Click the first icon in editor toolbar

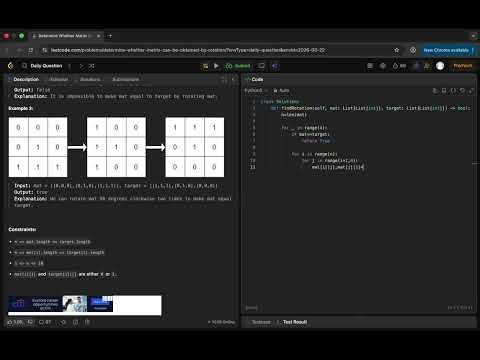[435, 90]
